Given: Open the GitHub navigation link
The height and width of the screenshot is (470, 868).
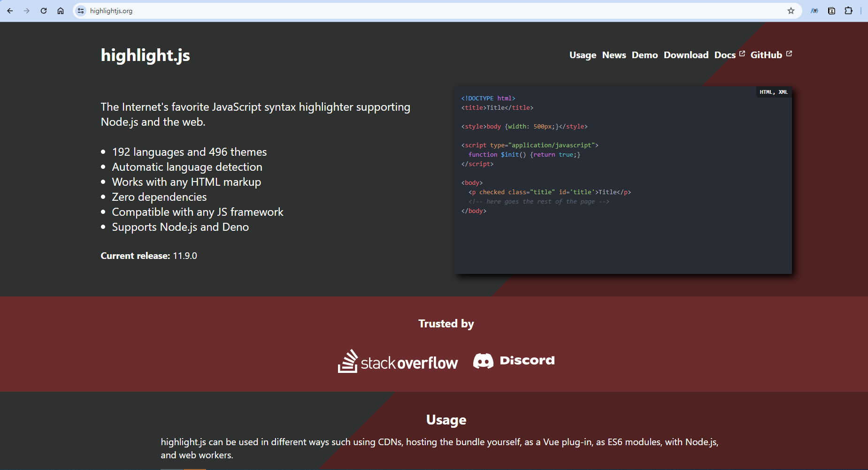Looking at the screenshot, I should point(766,55).
